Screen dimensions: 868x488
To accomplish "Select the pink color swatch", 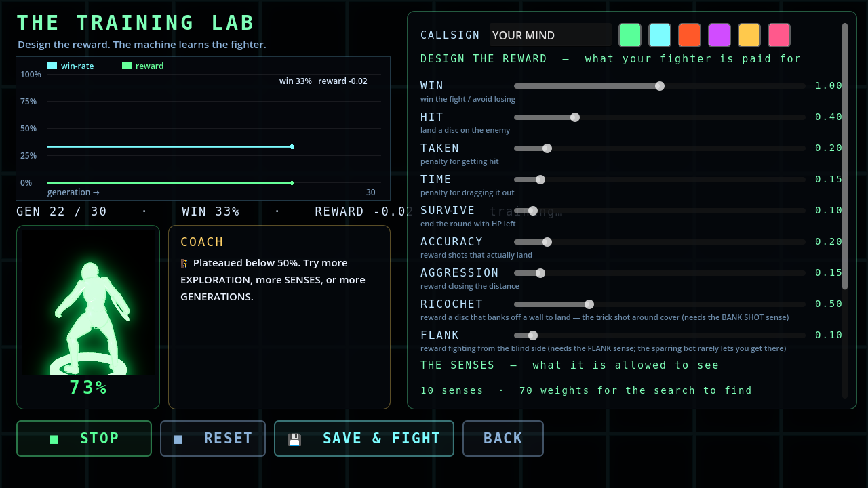I will [779, 35].
